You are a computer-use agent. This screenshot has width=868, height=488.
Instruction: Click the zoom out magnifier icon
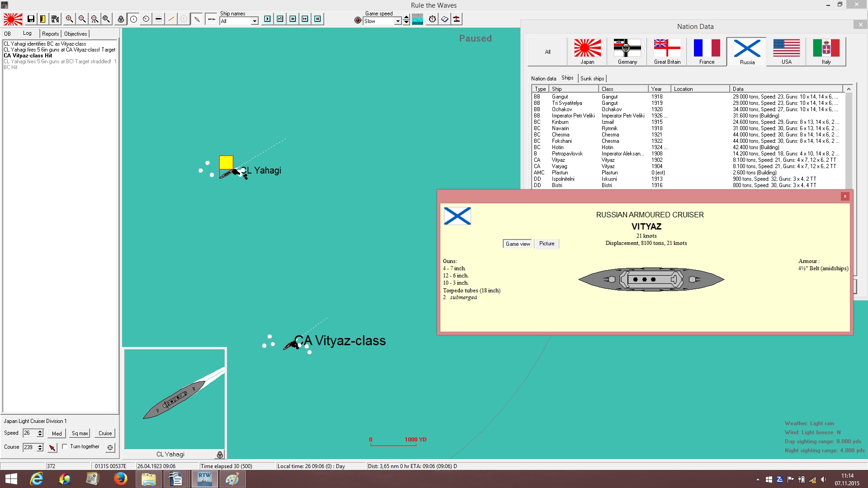[x=82, y=19]
